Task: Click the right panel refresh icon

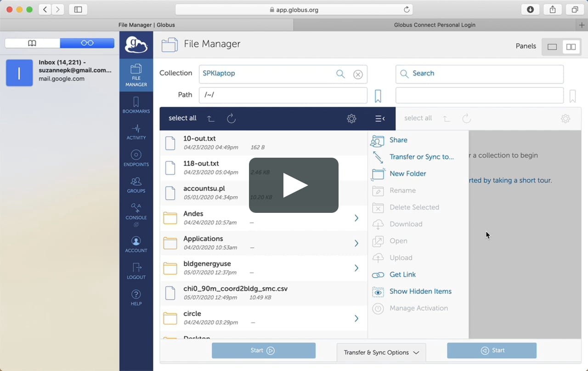Action: [x=467, y=119]
